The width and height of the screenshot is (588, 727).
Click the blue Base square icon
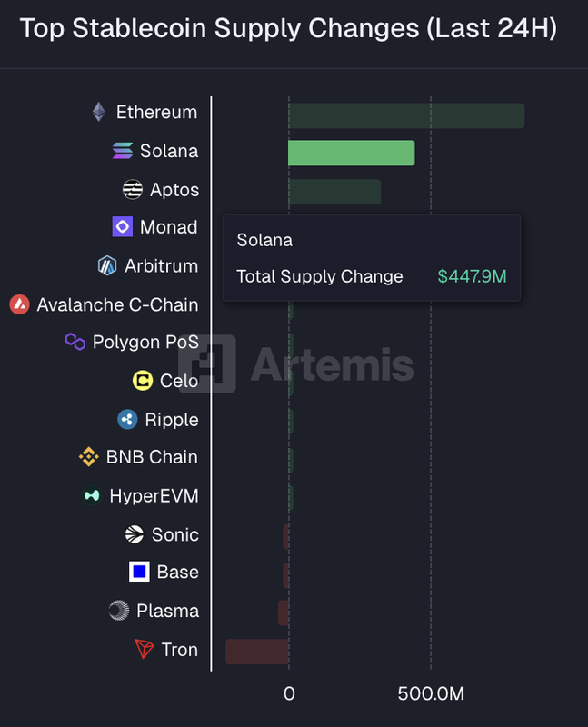139,572
